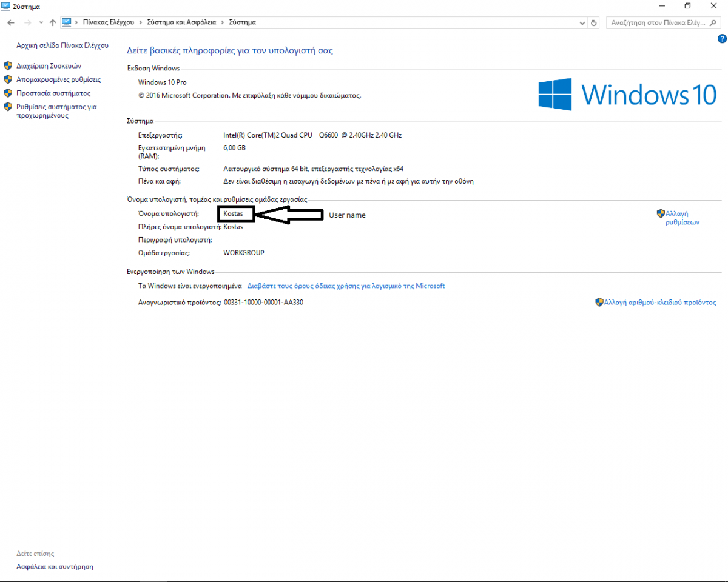Select product ID 00331-10000-00001-AA330
The image size is (728, 582).
(263, 302)
